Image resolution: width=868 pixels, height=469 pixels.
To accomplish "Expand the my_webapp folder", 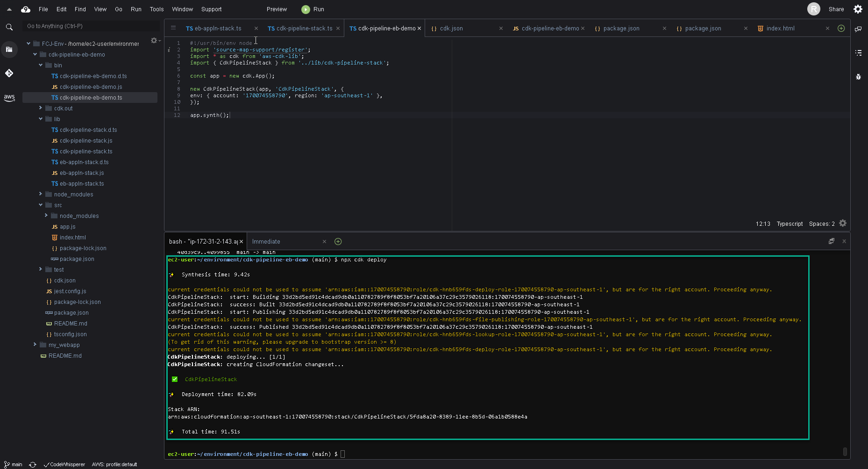I will click(35, 345).
